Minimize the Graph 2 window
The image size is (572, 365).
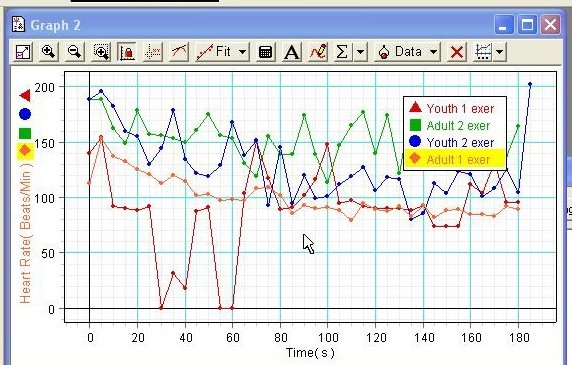click(x=504, y=25)
